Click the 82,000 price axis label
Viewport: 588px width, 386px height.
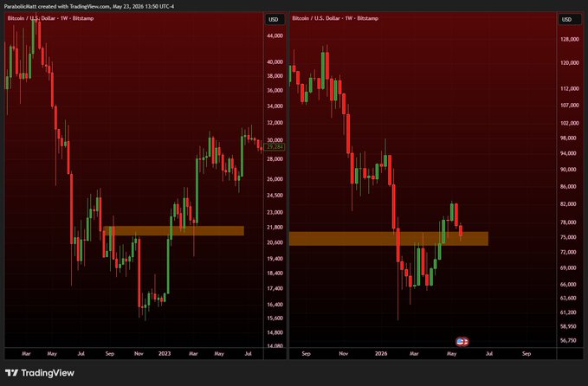coord(568,204)
